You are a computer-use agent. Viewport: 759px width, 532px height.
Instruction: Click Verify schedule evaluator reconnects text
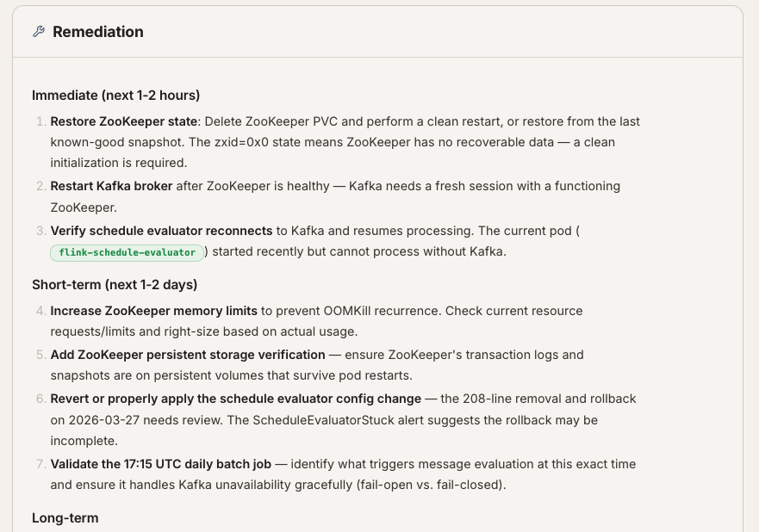[161, 231]
